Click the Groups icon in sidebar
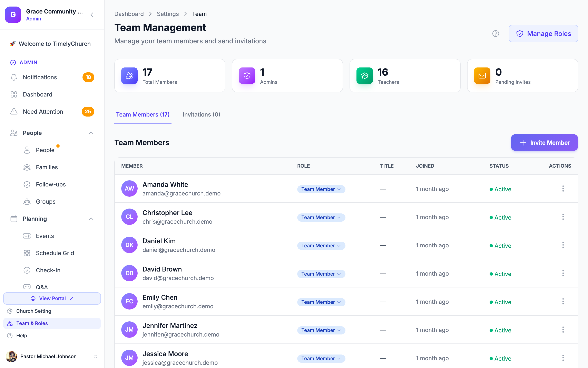The width and height of the screenshot is (588, 368). pos(27,202)
